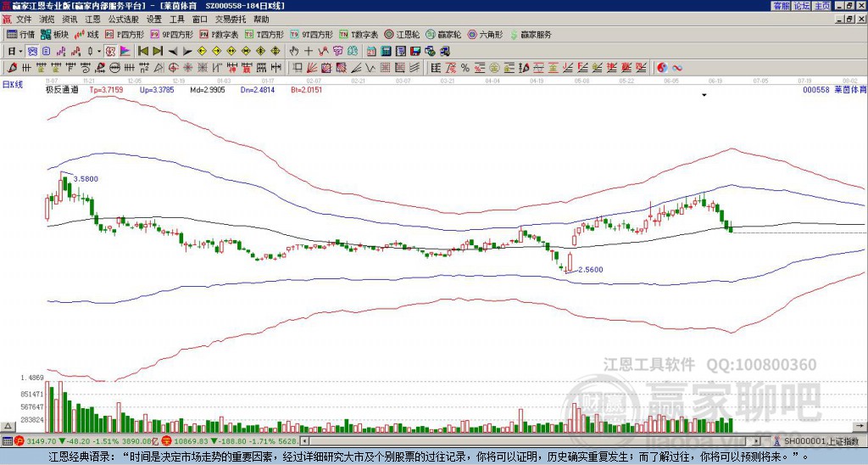This screenshot has width=868, height=465.
Task: Open the 帮助 menu
Action: 261,20
